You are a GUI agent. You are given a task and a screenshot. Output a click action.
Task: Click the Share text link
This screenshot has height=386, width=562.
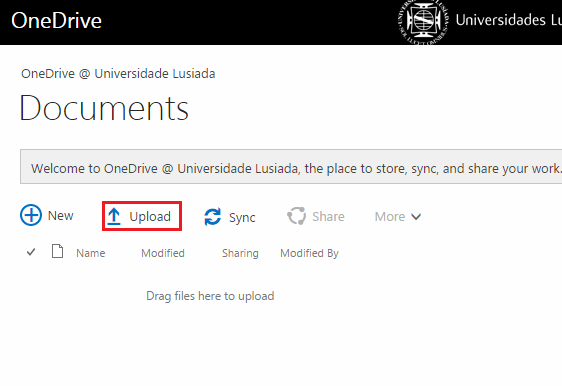(x=328, y=216)
